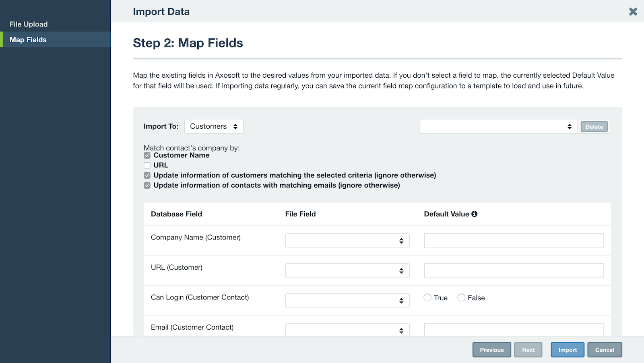The width and height of the screenshot is (644, 363).
Task: Select Map Fields step in sidebar
Action: (x=56, y=40)
